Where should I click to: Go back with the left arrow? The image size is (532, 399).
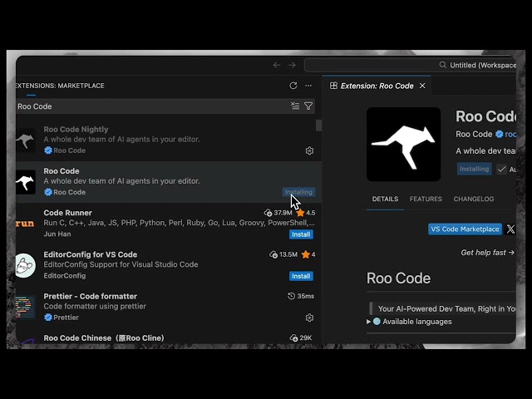coord(277,65)
